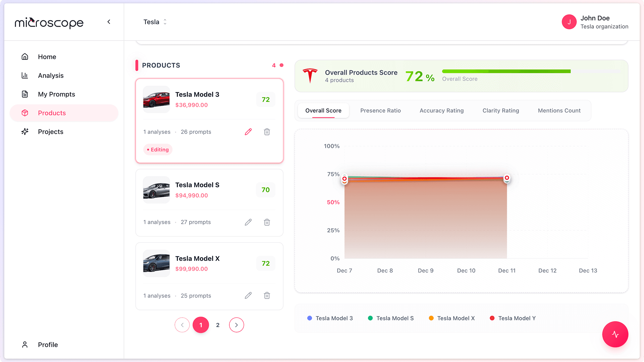Edit Tesla Model S with the pencil icon
Viewport: 644px width, 362px height.
(x=248, y=222)
